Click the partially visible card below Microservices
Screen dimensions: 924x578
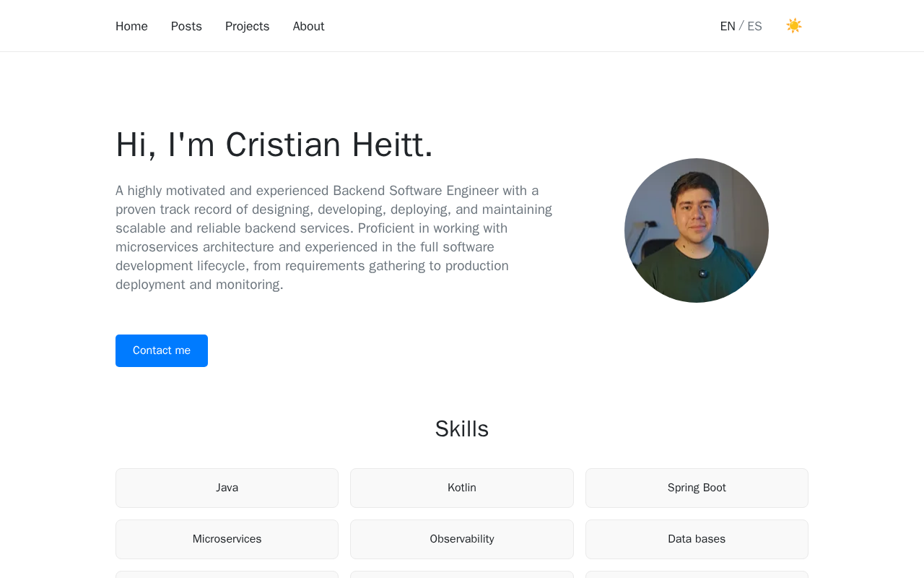(227, 574)
